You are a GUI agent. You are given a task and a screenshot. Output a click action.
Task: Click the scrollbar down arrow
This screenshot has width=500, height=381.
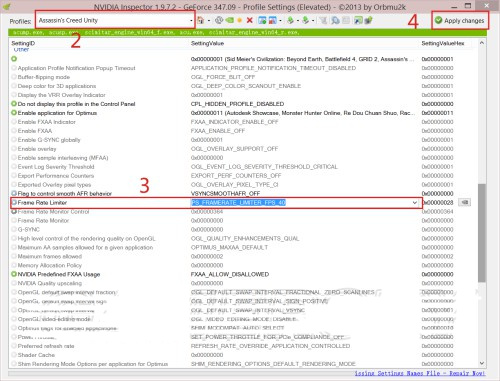[x=482, y=363]
